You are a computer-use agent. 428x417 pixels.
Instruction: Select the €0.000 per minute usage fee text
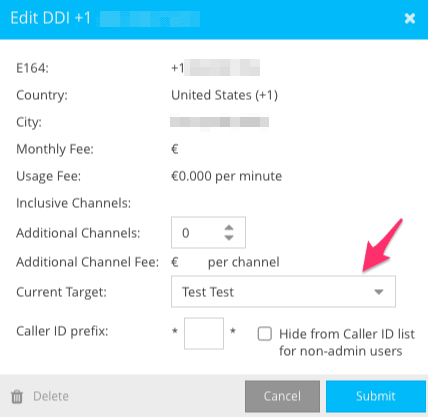(x=226, y=176)
